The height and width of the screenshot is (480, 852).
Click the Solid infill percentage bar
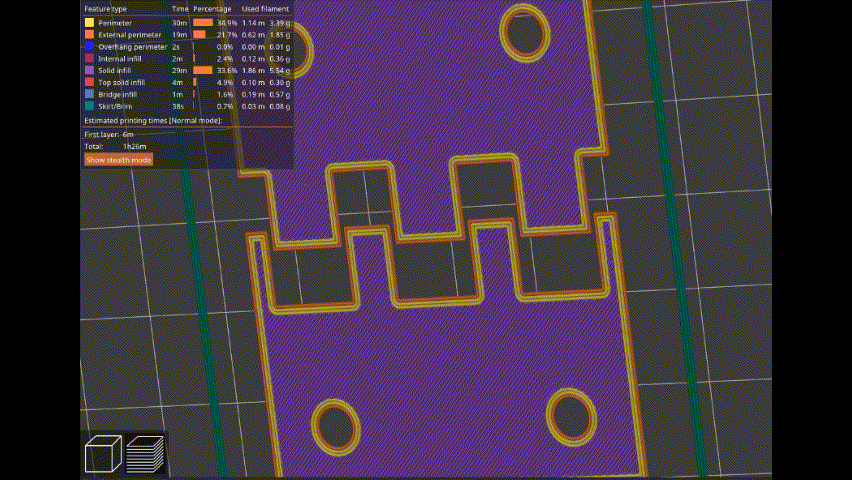(x=202, y=70)
